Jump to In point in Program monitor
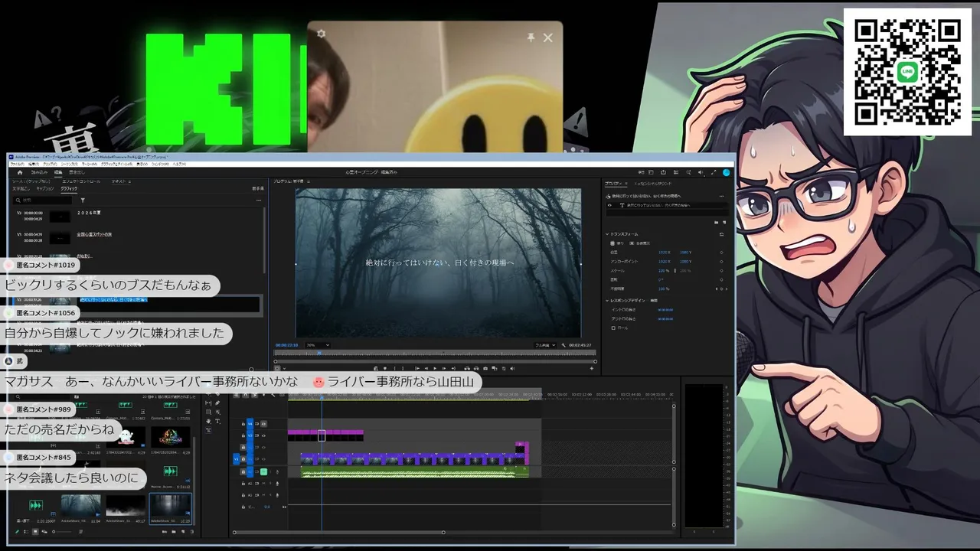Screen dimensions: 980x551 pyautogui.click(x=416, y=368)
